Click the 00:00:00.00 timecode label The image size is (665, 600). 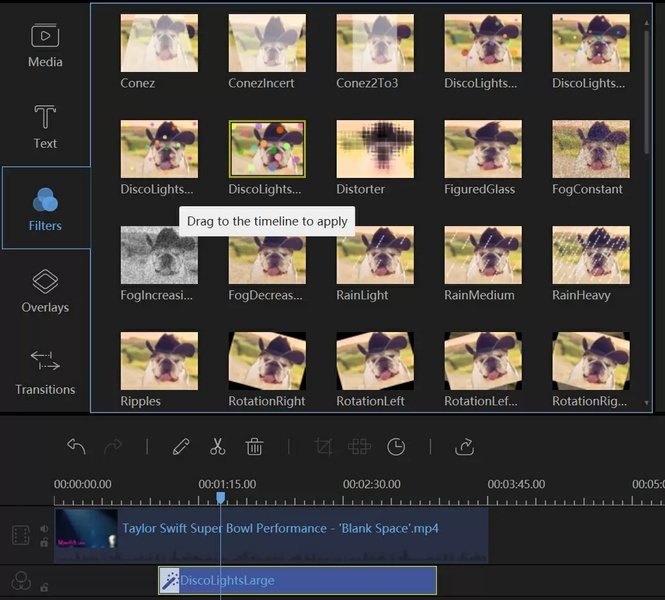coord(83,484)
